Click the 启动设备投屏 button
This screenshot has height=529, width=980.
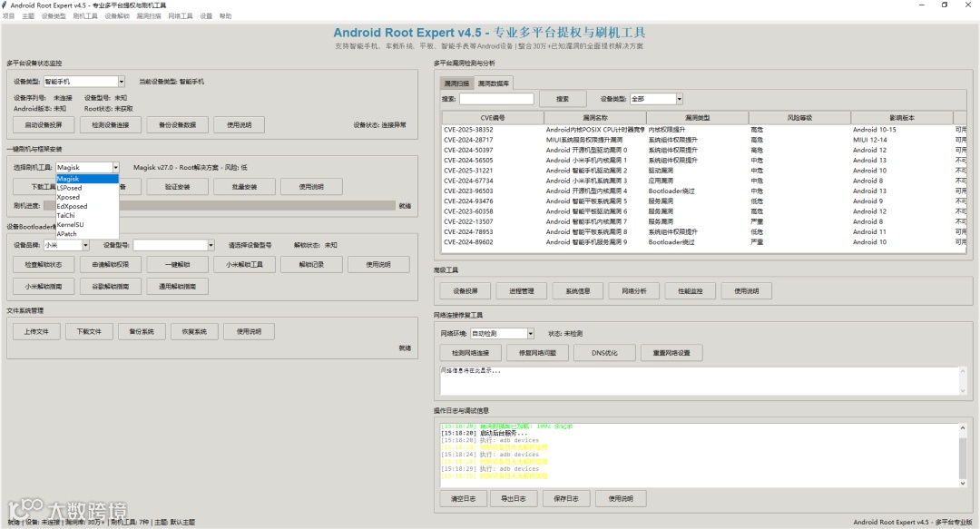44,124
